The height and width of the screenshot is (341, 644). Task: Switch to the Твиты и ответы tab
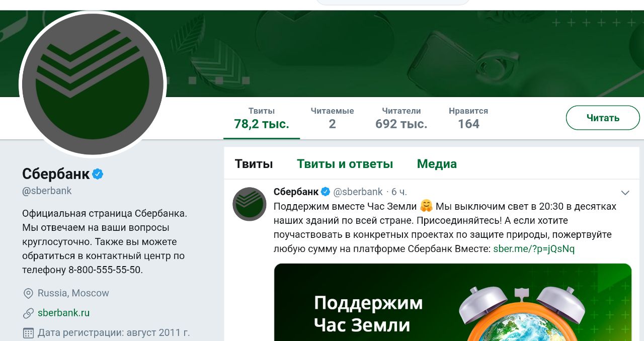tap(345, 163)
